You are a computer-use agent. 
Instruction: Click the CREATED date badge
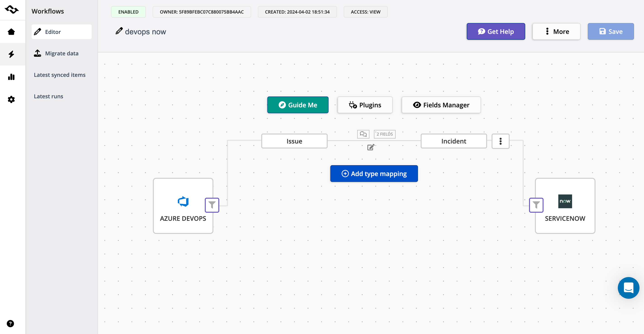pyautogui.click(x=297, y=12)
